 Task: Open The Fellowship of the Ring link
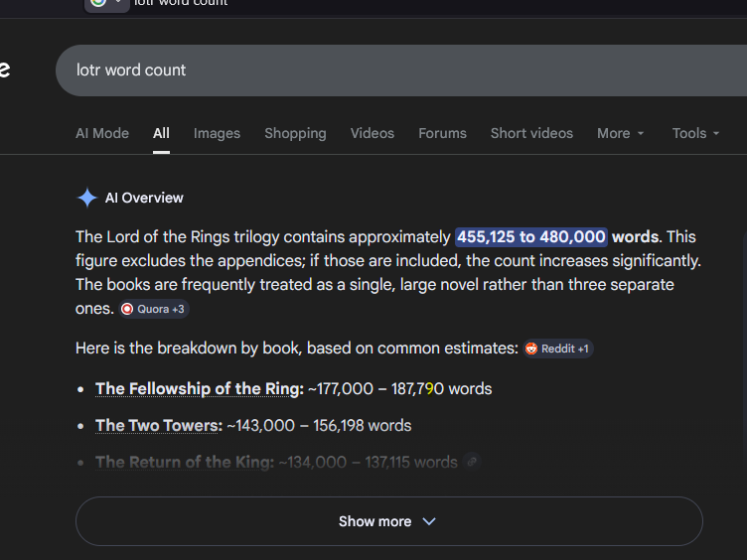(x=199, y=388)
